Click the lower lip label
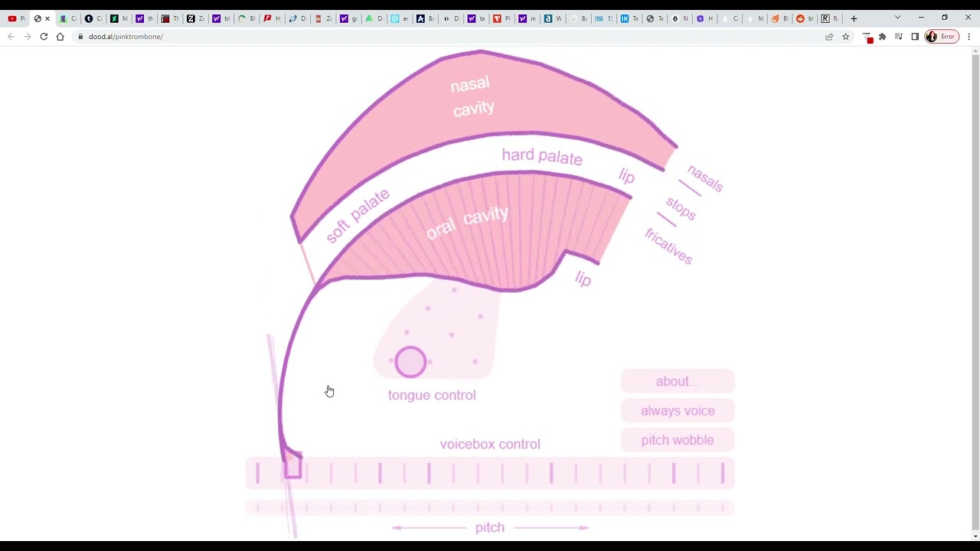The image size is (980, 551). click(x=583, y=279)
